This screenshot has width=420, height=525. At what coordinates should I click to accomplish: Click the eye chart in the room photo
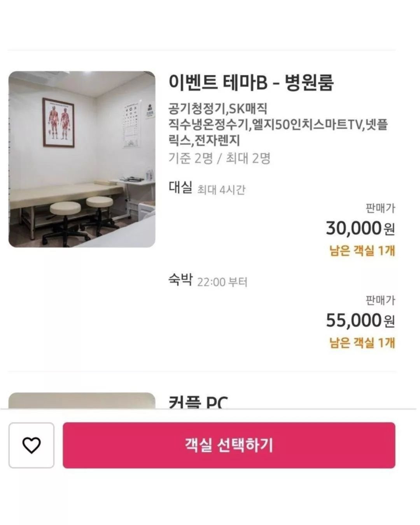pos(131,124)
